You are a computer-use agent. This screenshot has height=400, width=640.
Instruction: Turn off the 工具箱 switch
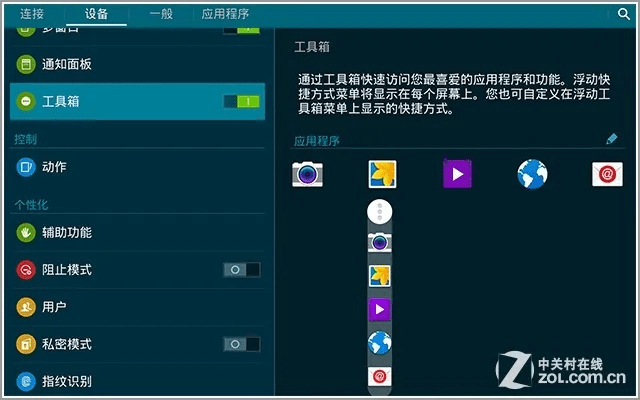click(241, 101)
